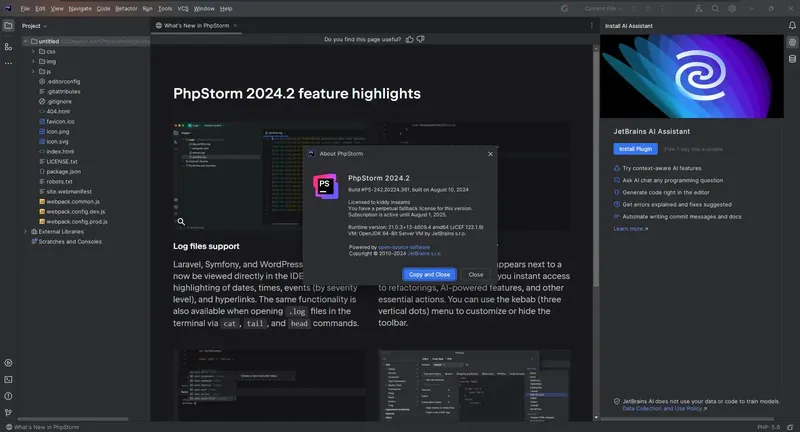Open the Project view dropdown
This screenshot has width=800, height=432.
pyautogui.click(x=34, y=26)
